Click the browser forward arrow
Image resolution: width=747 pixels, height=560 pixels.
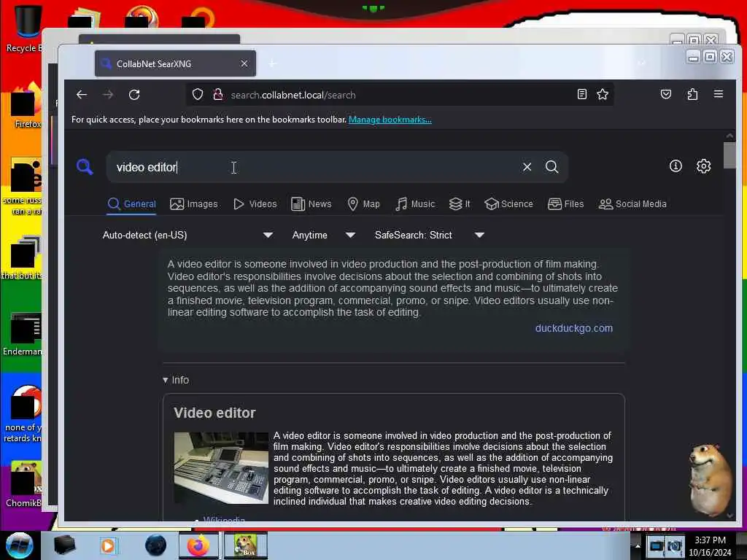[x=108, y=95]
